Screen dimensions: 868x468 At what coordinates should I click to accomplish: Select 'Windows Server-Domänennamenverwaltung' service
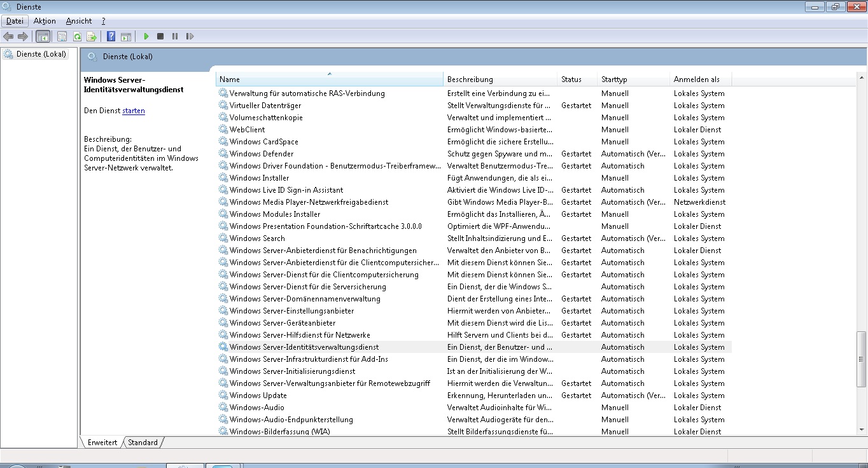click(305, 299)
